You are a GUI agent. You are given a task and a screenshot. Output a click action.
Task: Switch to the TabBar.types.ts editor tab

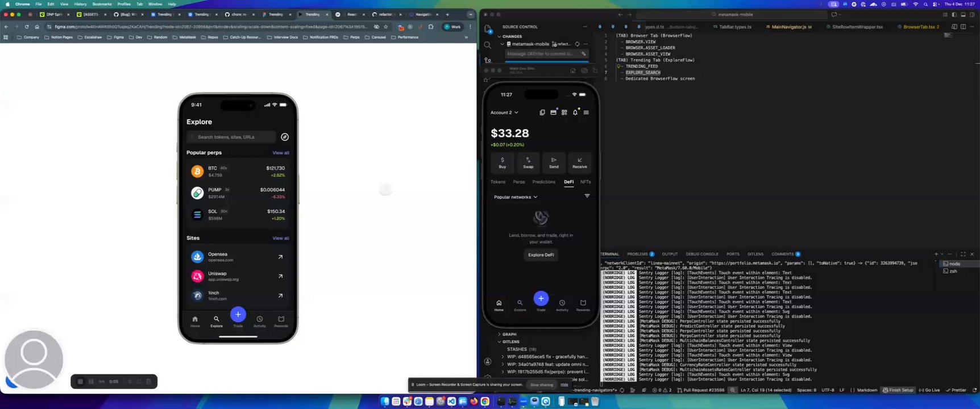pyautogui.click(x=735, y=27)
